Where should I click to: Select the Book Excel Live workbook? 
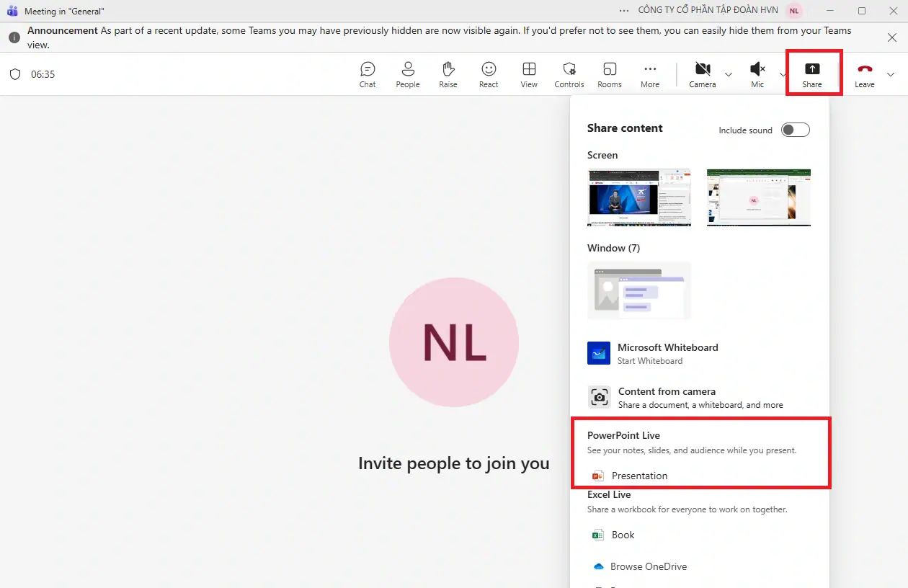[x=623, y=535]
